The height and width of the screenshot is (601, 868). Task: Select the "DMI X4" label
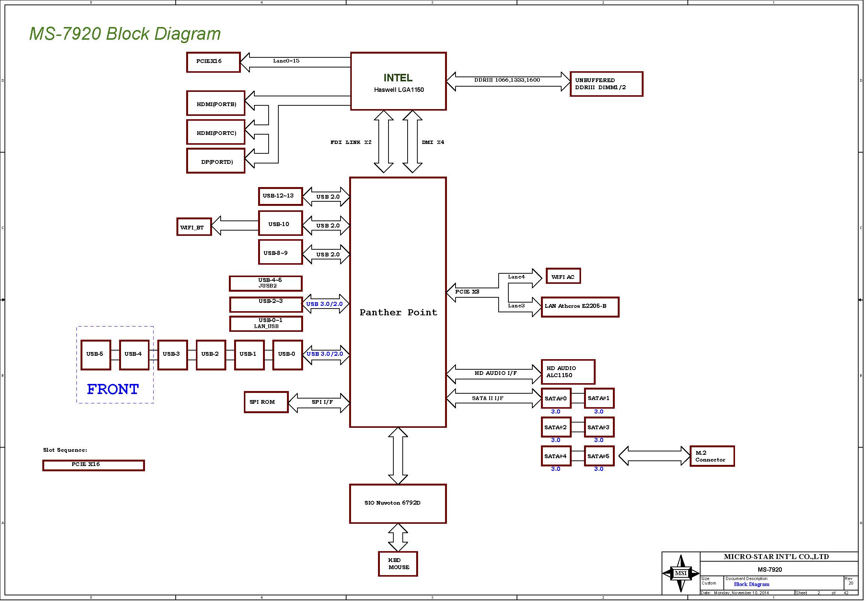tap(433, 142)
